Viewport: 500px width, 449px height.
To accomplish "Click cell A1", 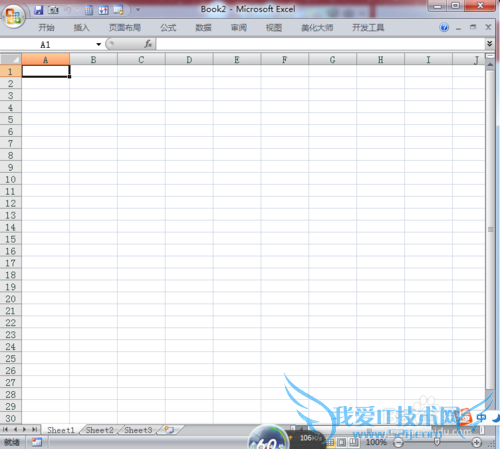I will pyautogui.click(x=46, y=71).
